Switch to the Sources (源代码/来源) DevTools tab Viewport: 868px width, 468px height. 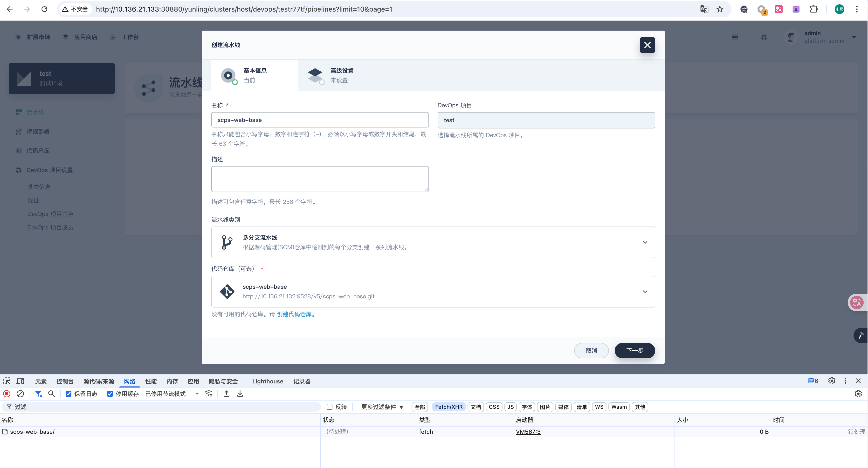coord(99,381)
